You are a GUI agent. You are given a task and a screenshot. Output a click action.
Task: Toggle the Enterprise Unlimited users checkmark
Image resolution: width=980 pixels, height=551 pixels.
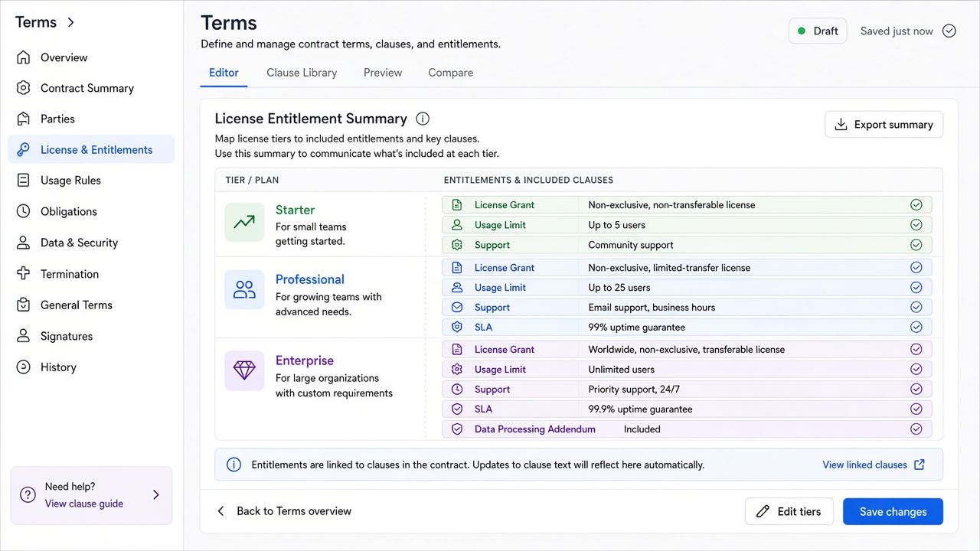point(916,370)
